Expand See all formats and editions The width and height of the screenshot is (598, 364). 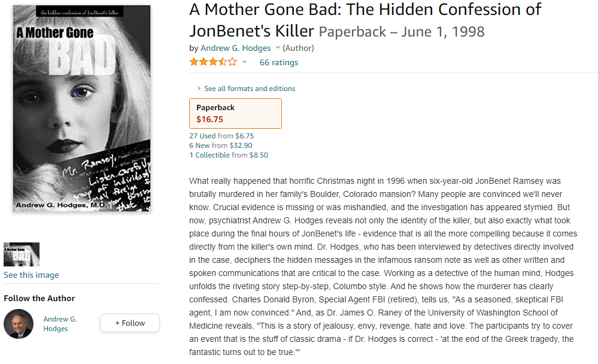[249, 89]
